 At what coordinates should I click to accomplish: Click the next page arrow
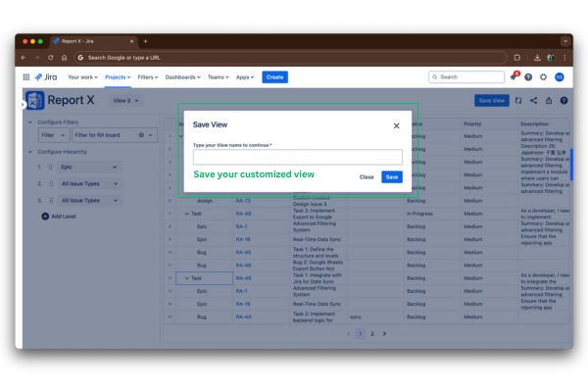click(x=384, y=333)
